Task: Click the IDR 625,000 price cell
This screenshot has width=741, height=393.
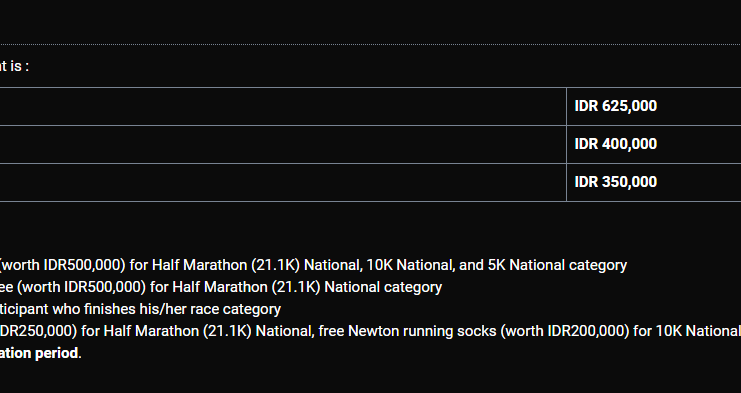Action: click(x=654, y=106)
